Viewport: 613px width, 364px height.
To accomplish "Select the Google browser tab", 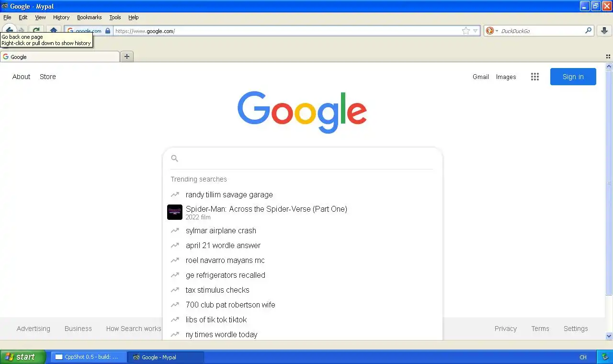I will 60,57.
